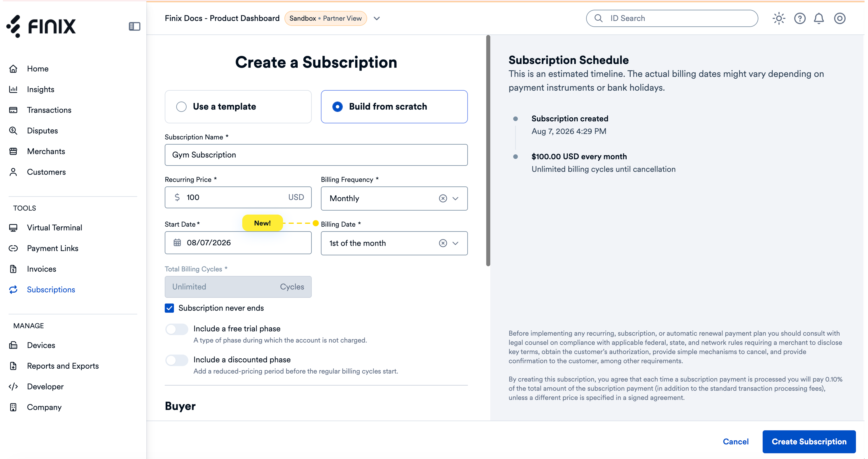Click the Create Subscription button
The width and height of the screenshot is (868, 459).
[809, 442]
